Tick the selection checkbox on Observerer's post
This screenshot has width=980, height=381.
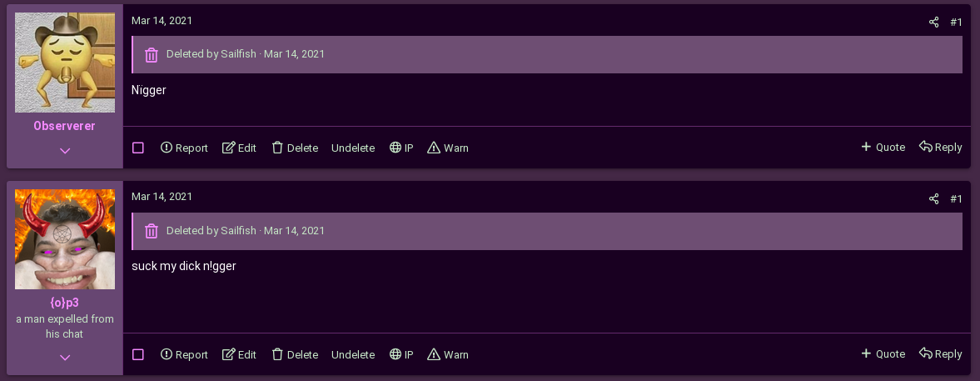(x=138, y=148)
